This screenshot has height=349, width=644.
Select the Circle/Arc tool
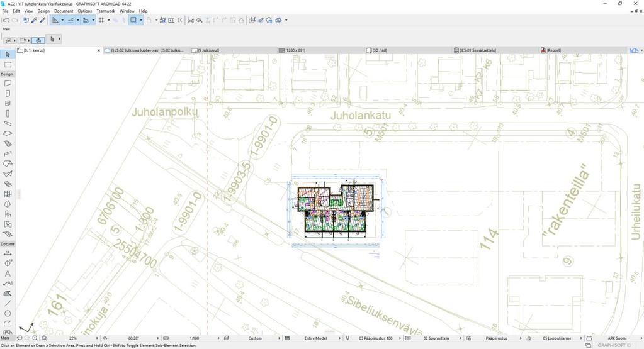click(8, 314)
